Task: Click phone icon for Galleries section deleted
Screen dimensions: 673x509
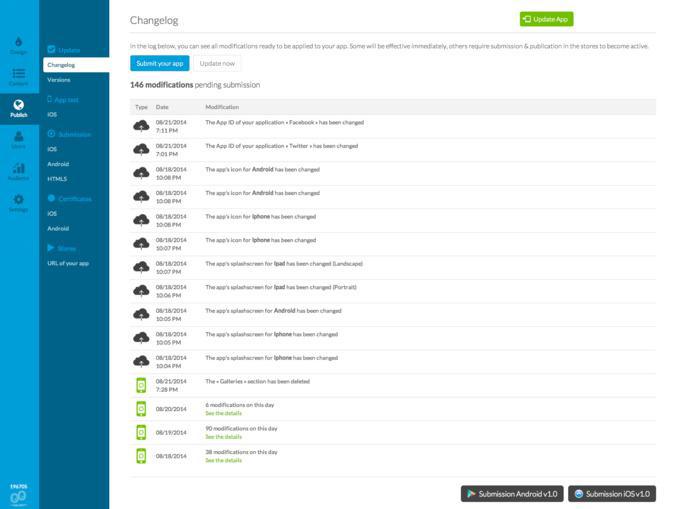Action: [141, 385]
